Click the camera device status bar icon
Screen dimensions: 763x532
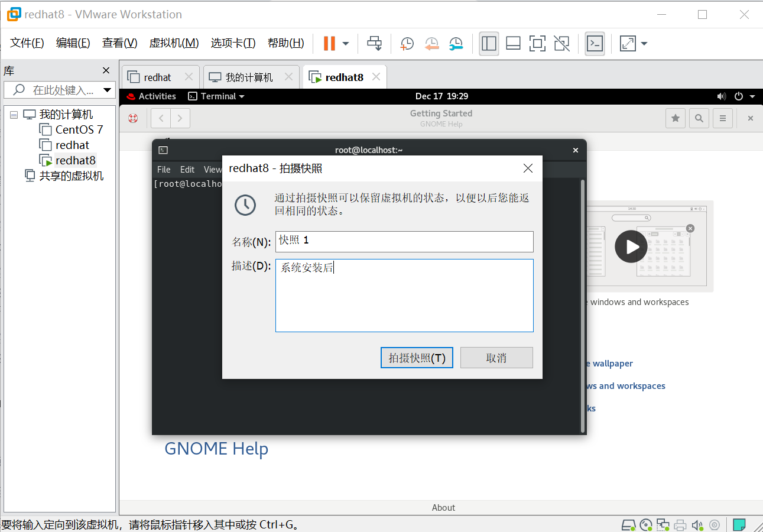(714, 525)
